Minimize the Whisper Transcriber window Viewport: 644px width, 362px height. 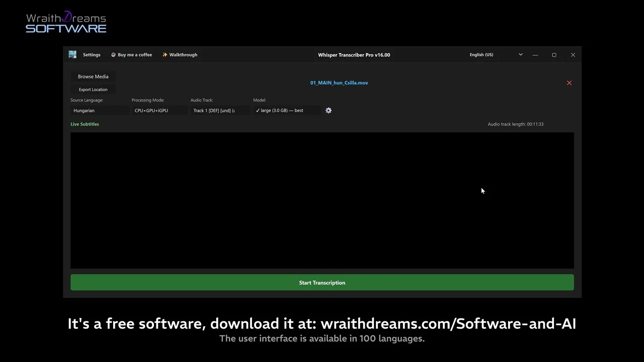click(535, 55)
